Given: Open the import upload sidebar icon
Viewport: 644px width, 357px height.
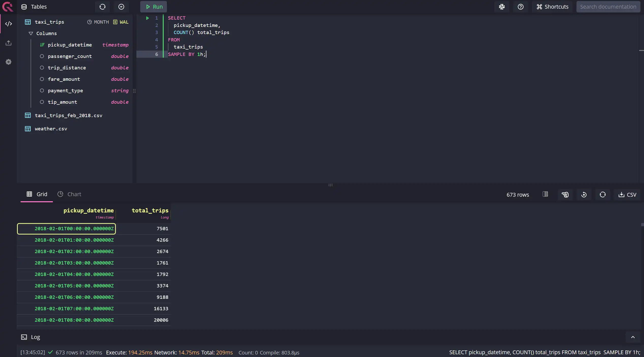Looking at the screenshot, I should tap(8, 43).
